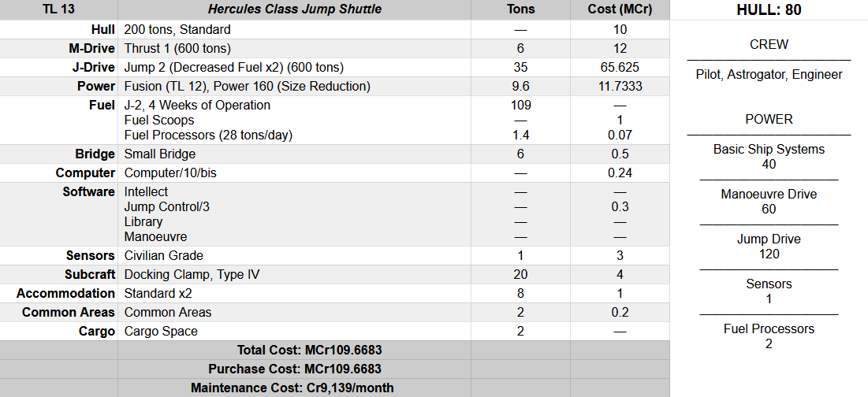Click Fuel Processors (28 tons/day) entry
The width and height of the screenshot is (868, 397).
(x=208, y=135)
